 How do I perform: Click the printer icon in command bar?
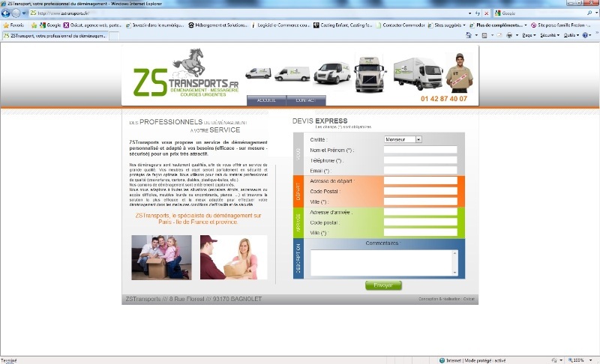509,35
